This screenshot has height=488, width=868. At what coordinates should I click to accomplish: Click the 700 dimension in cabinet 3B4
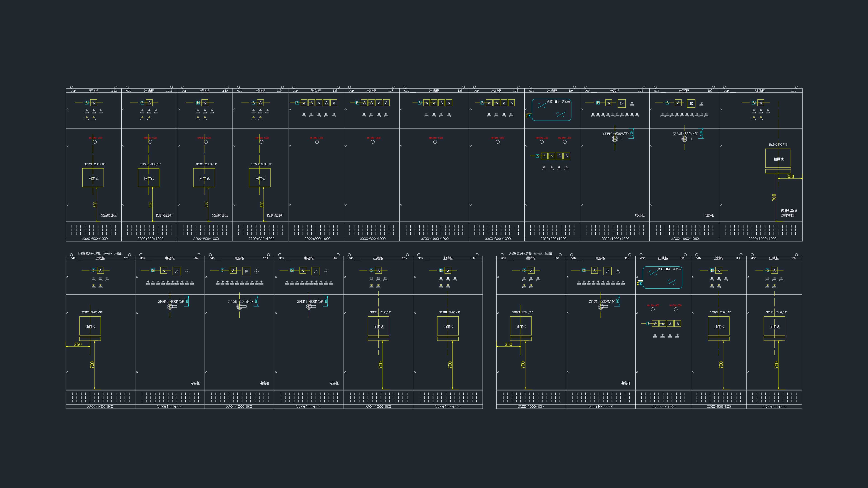721,365
